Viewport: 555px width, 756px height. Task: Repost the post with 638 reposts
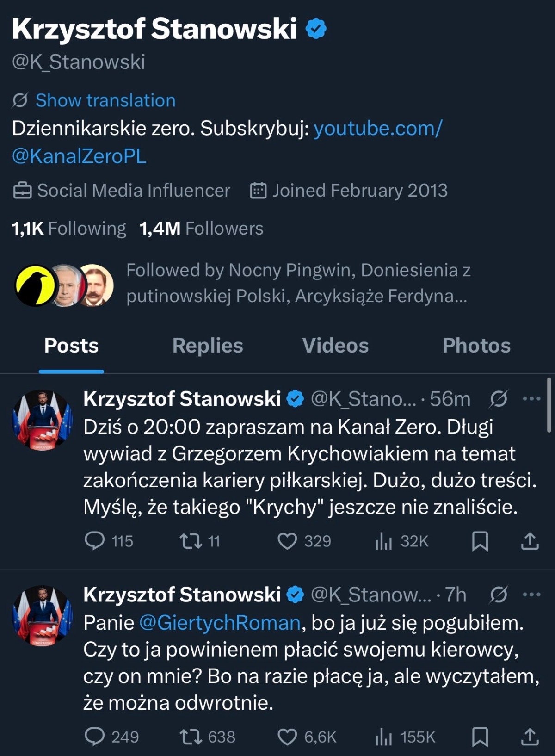191,737
